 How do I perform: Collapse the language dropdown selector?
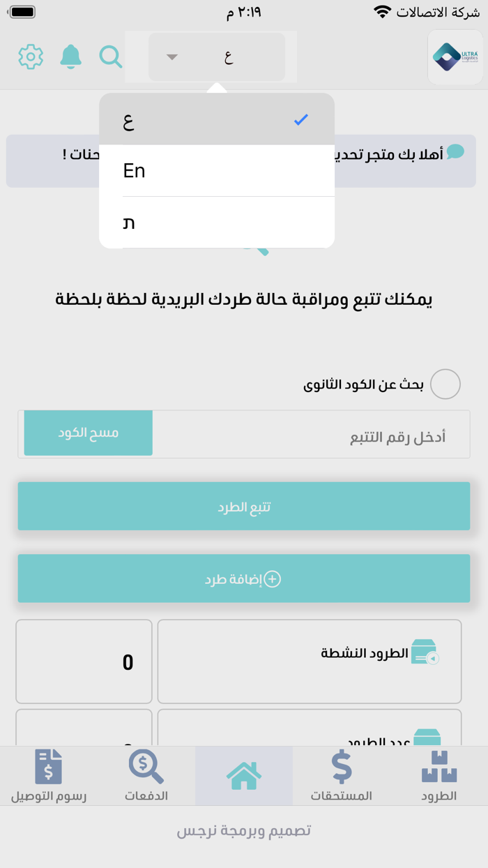(217, 57)
